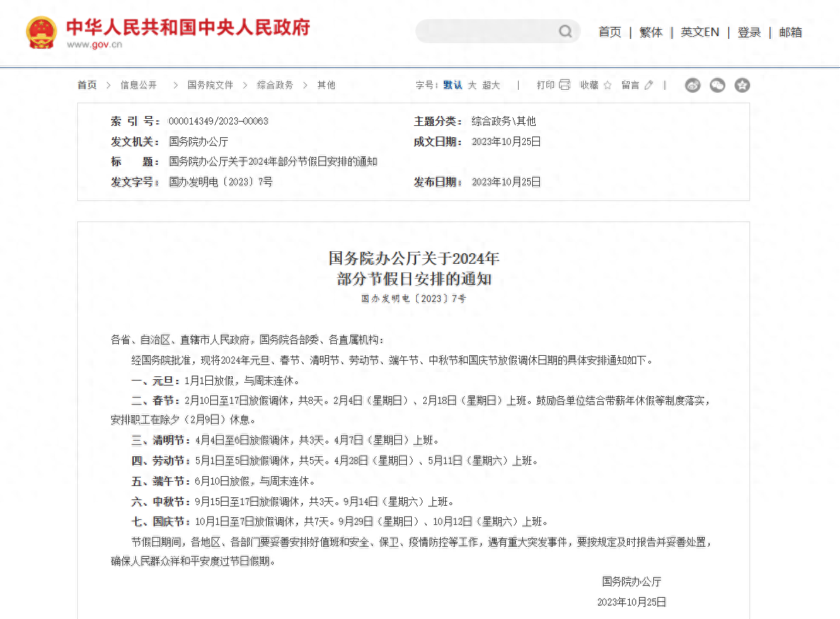This screenshot has width=840, height=619.
Task: Click 首页 in top navigation
Action: click(609, 32)
